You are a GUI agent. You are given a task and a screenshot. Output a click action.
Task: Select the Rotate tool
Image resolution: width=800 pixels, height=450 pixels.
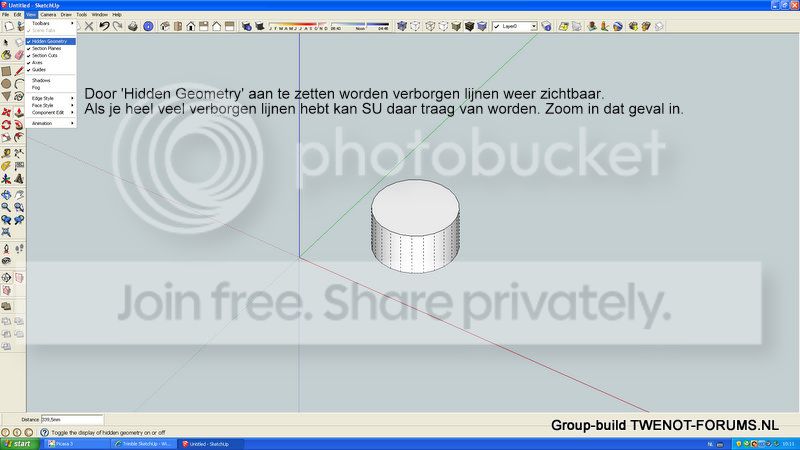click(6, 125)
